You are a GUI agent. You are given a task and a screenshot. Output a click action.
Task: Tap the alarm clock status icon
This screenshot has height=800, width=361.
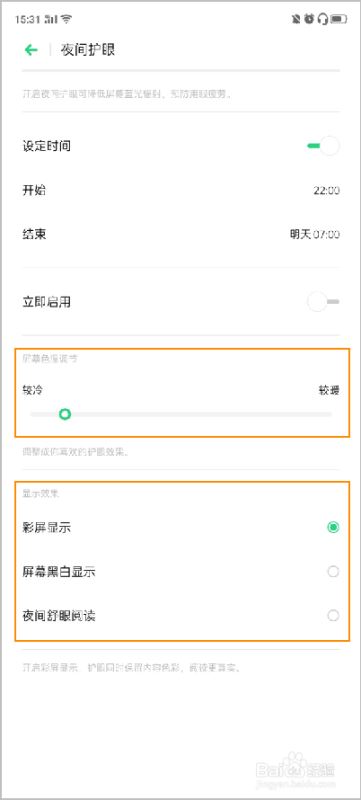[x=309, y=19]
